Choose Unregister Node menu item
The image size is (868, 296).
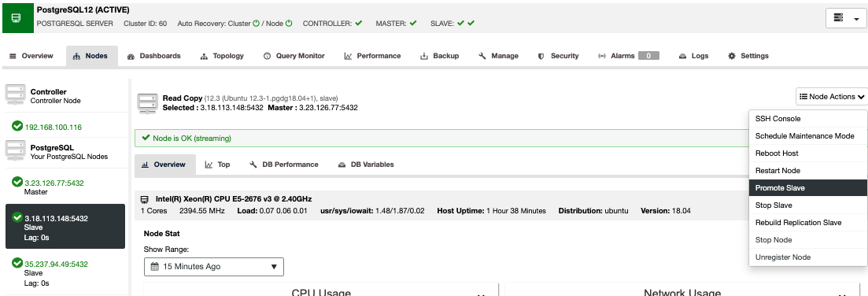(807, 257)
